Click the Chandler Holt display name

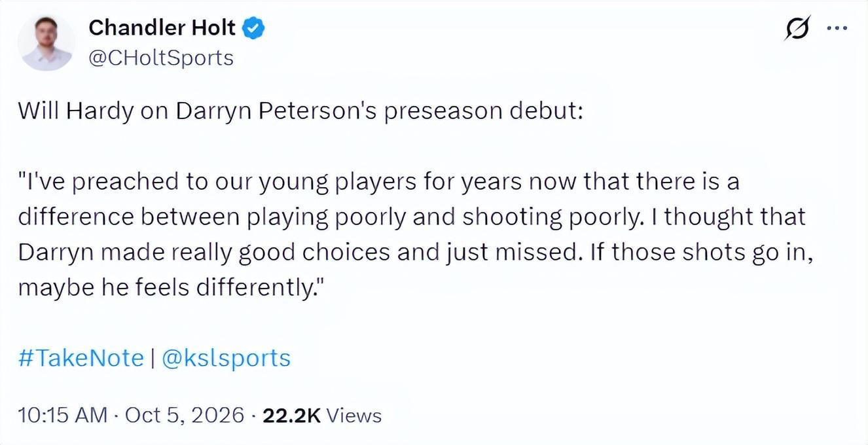[162, 27]
